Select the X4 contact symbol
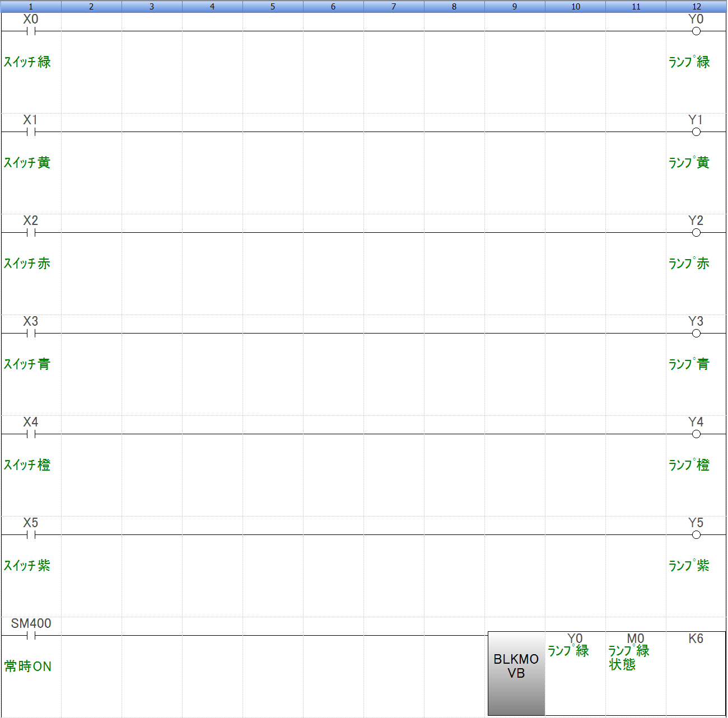Image resolution: width=728 pixels, height=718 pixels. (x=31, y=434)
